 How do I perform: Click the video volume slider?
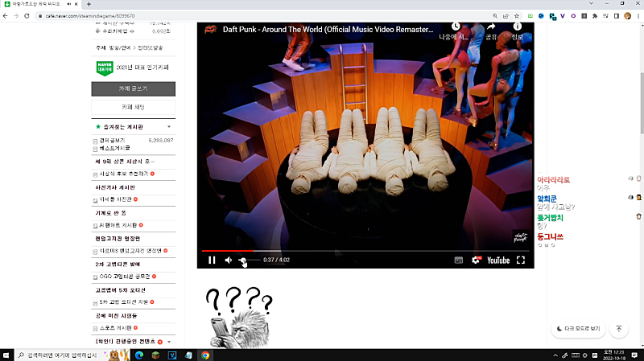pos(249,260)
